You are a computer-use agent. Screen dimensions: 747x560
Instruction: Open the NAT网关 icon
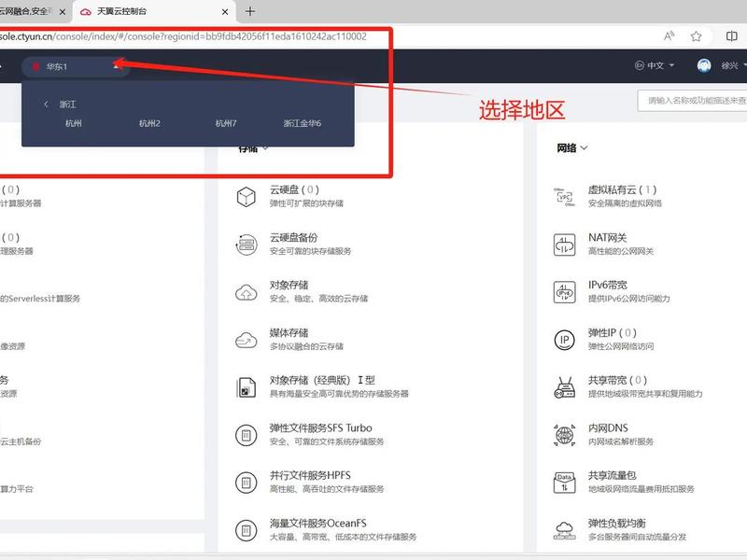[x=565, y=245]
